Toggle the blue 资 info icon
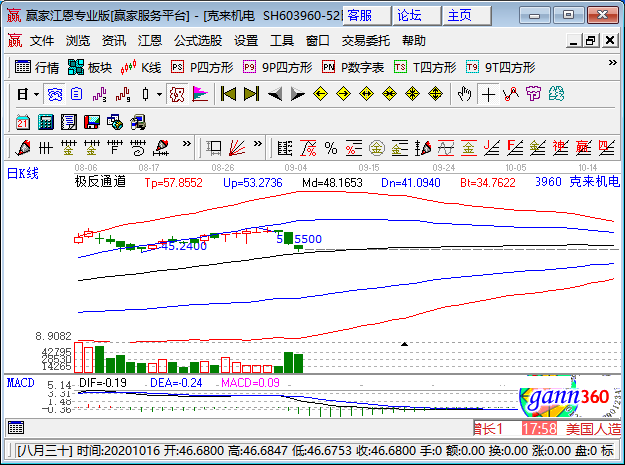The width and height of the screenshot is (625, 465). pyautogui.click(x=55, y=94)
